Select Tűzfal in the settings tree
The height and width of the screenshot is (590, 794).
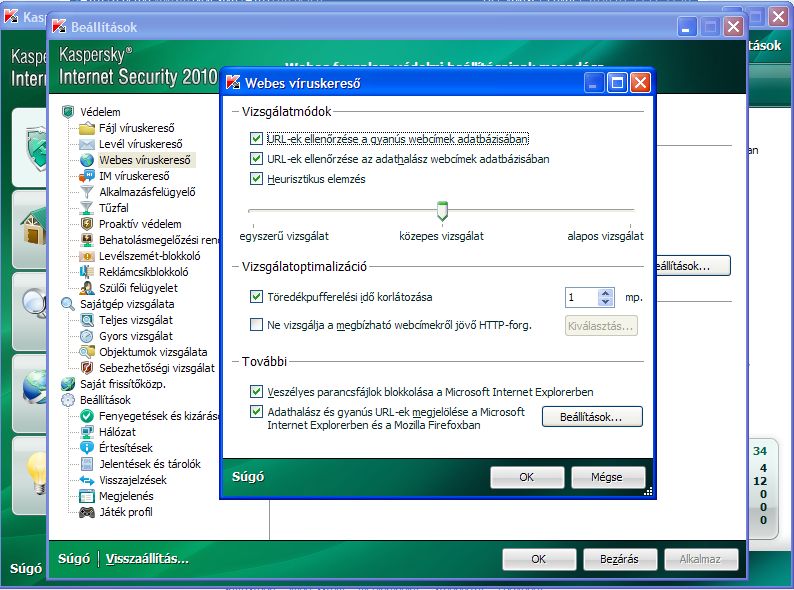(114, 208)
